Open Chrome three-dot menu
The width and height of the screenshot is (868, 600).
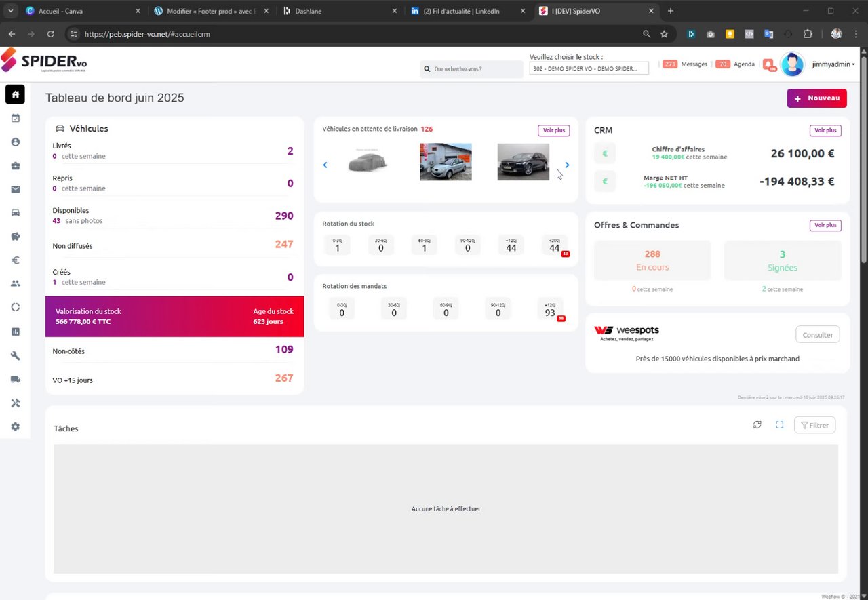tap(856, 34)
